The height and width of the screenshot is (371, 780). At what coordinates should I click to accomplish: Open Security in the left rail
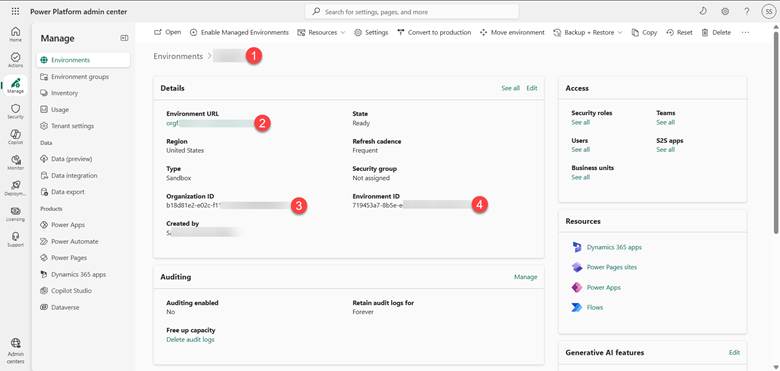[15, 111]
